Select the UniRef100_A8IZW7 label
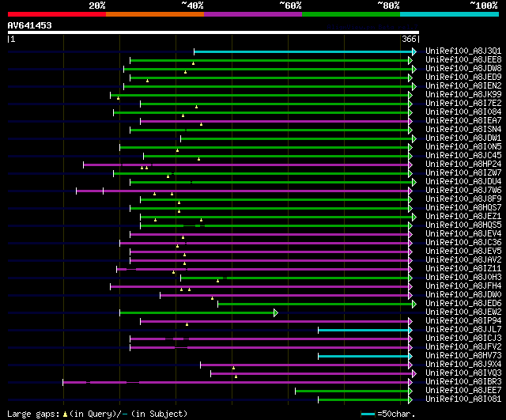The image size is (506, 420). point(463,173)
